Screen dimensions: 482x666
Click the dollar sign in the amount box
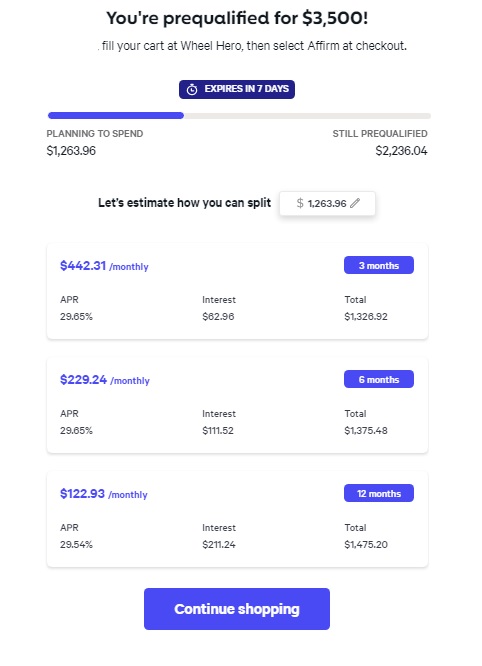pyautogui.click(x=300, y=203)
